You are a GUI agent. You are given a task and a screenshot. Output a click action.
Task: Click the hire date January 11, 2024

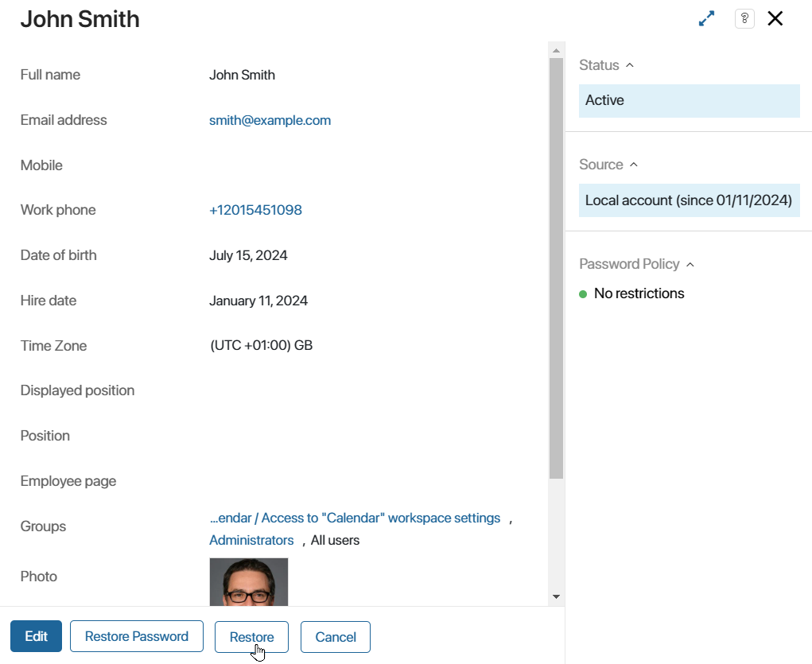coord(258,301)
